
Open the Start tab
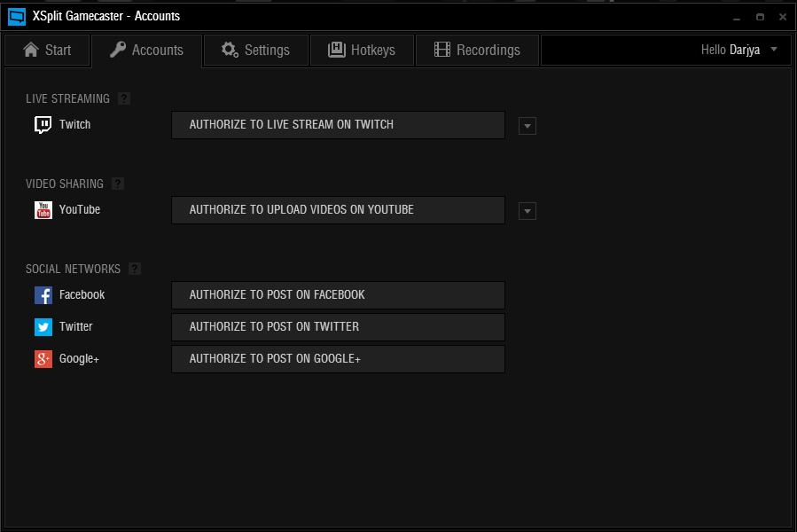47,50
